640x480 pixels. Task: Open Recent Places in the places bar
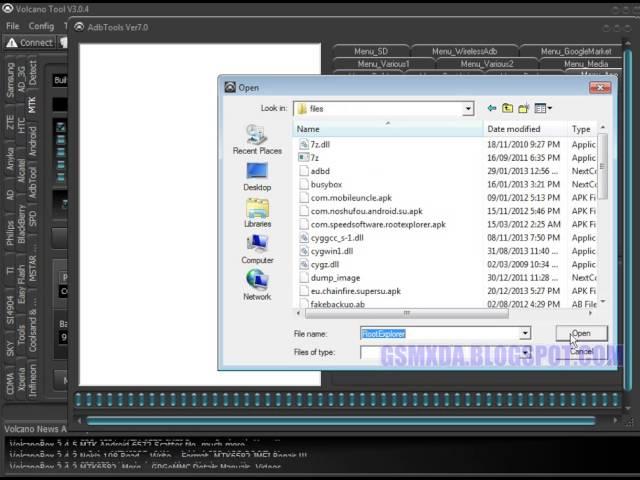point(257,140)
